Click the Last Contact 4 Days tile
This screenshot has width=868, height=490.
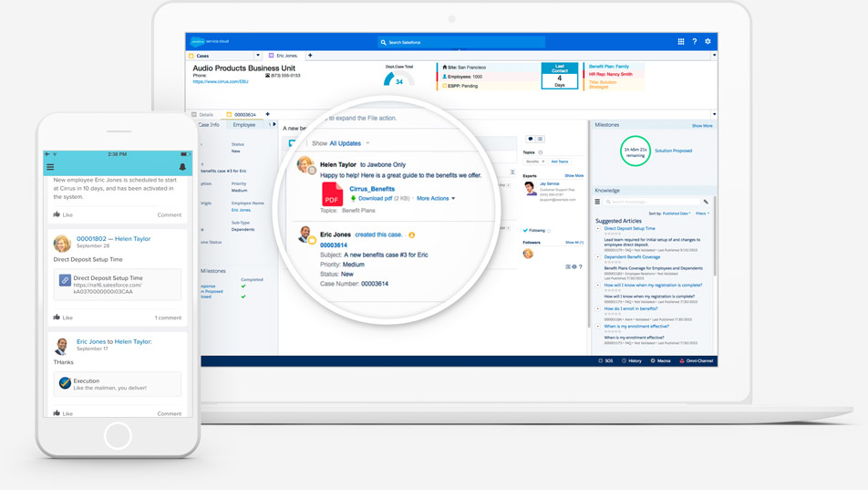click(560, 76)
